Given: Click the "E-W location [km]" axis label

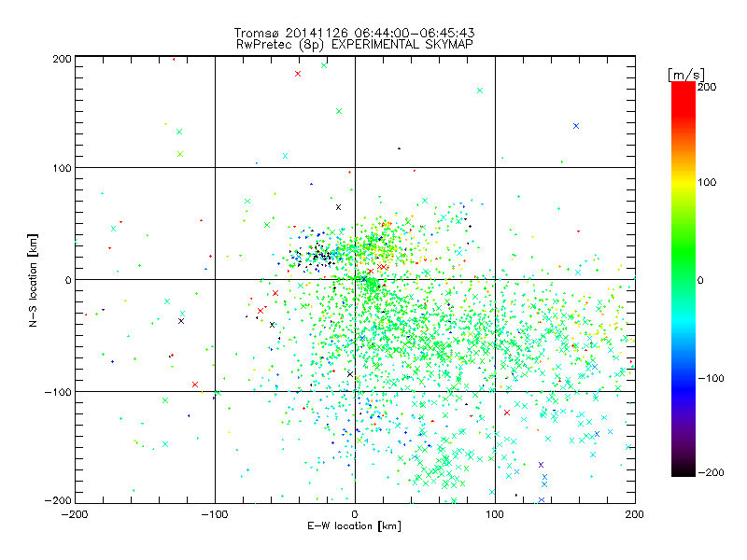Looking at the screenshot, I should (354, 526).
